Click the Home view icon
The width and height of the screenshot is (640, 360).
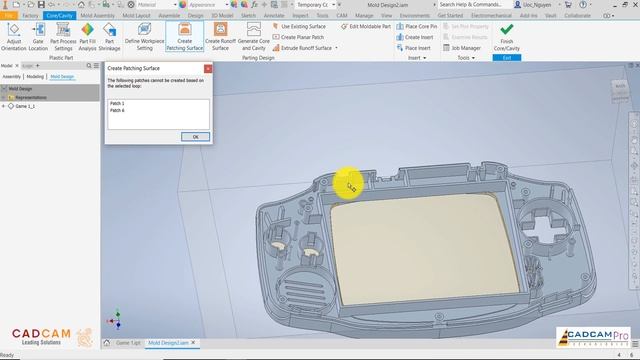(81, 4)
